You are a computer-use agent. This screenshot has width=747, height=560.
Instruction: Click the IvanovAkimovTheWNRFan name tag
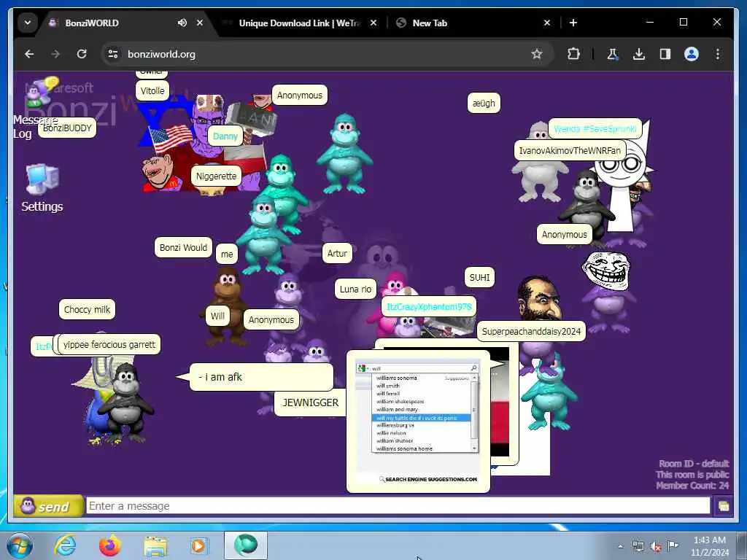point(570,151)
